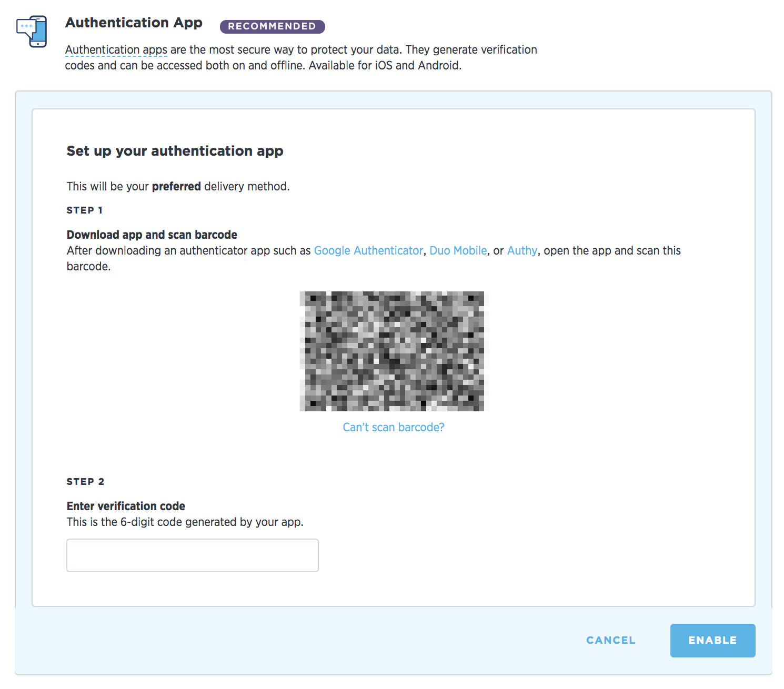Click the Can't scan barcode? link
This screenshot has width=784, height=689.
click(394, 428)
